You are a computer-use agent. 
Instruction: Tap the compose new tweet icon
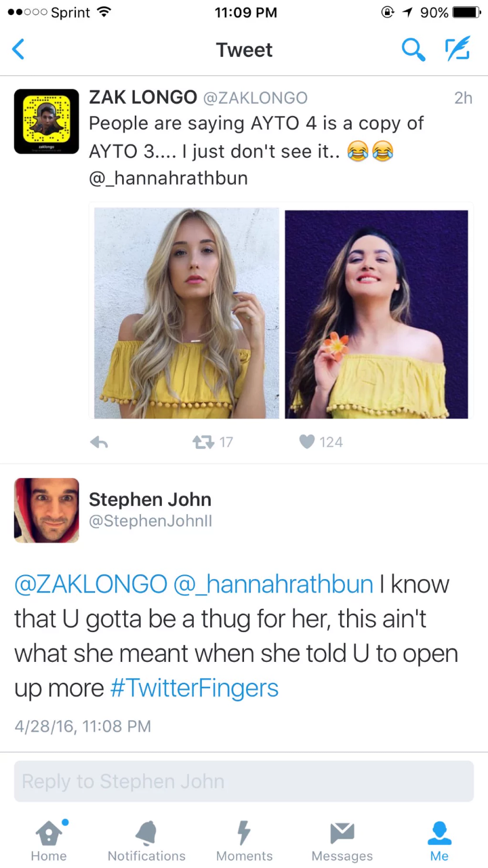[x=457, y=49]
